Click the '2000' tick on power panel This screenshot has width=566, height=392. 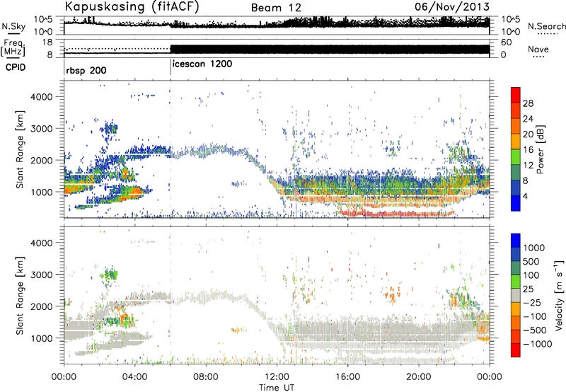click(42, 160)
